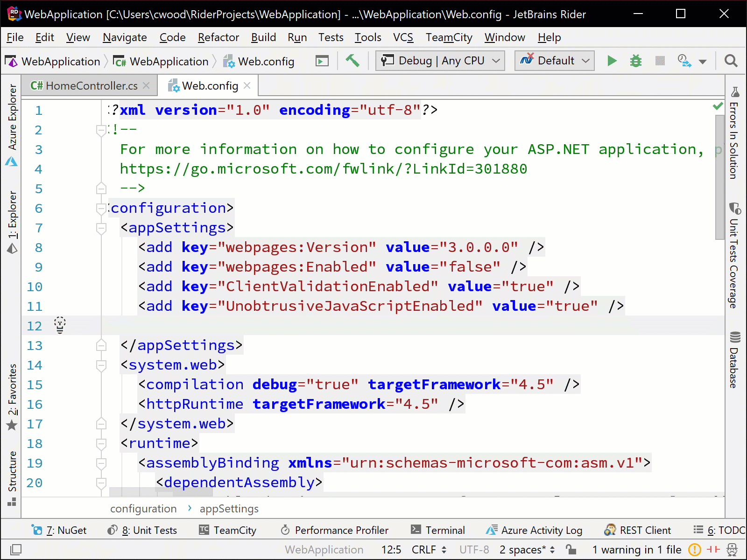747x560 pixels.
Task: Open Errors In Solution panel
Action: click(x=734, y=133)
